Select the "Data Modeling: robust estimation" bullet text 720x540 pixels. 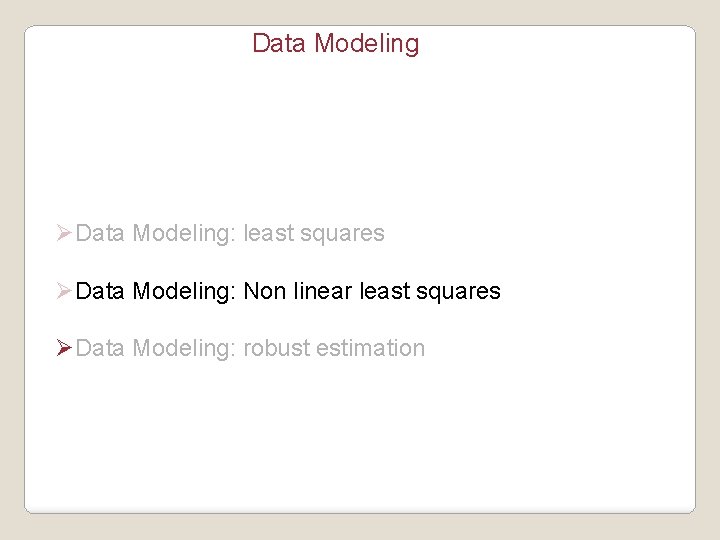(x=250, y=349)
